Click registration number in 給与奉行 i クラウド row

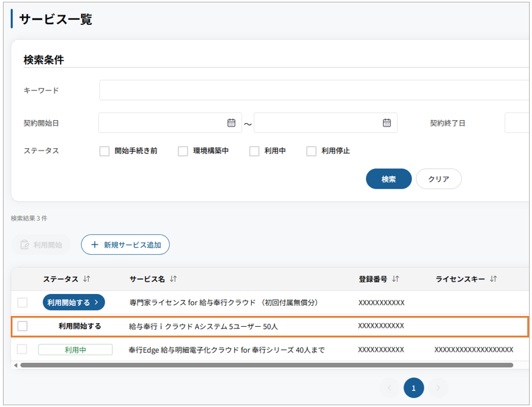coord(381,325)
